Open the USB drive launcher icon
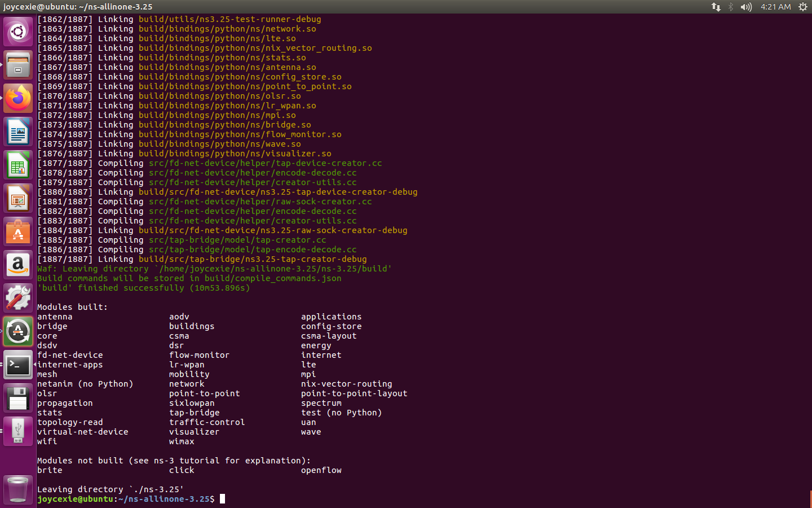Viewport: 812px width, 508px height. [18, 431]
